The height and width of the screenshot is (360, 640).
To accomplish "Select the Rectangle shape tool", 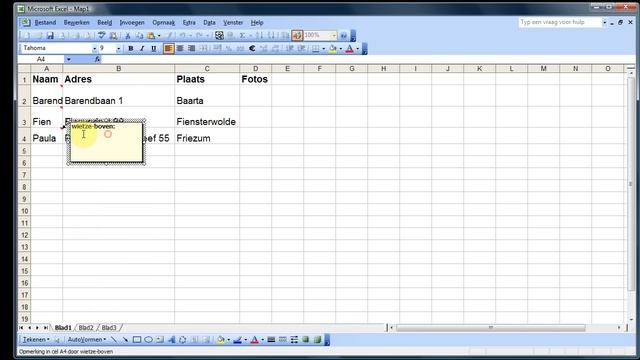I will pos(137,340).
